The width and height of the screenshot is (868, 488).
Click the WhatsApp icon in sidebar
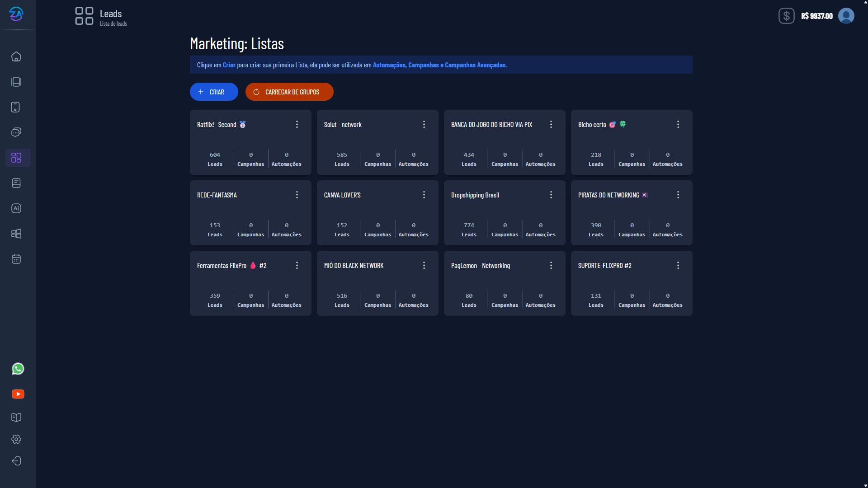tap(18, 369)
